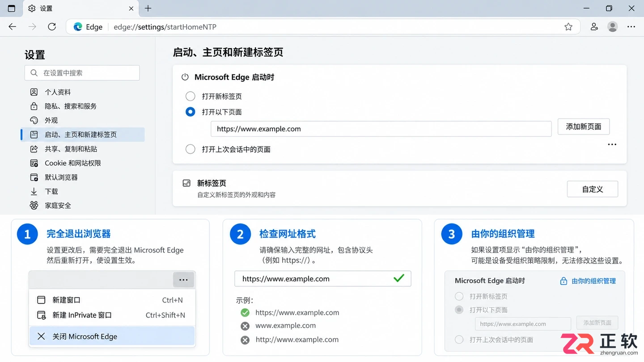The width and height of the screenshot is (644, 362).
Task: Add page to favorites with star icon
Action: click(x=568, y=27)
